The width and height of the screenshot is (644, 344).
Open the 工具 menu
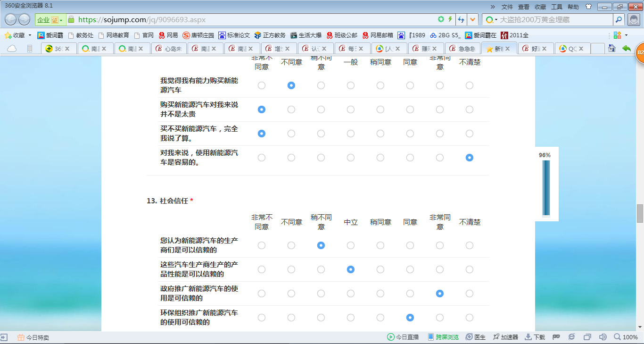557,7
